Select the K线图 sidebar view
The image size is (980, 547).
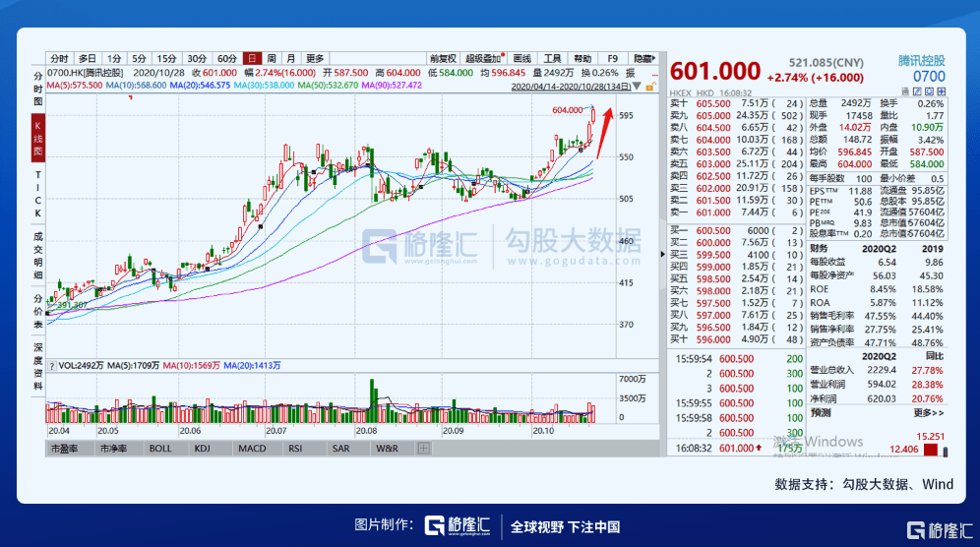click(38, 139)
